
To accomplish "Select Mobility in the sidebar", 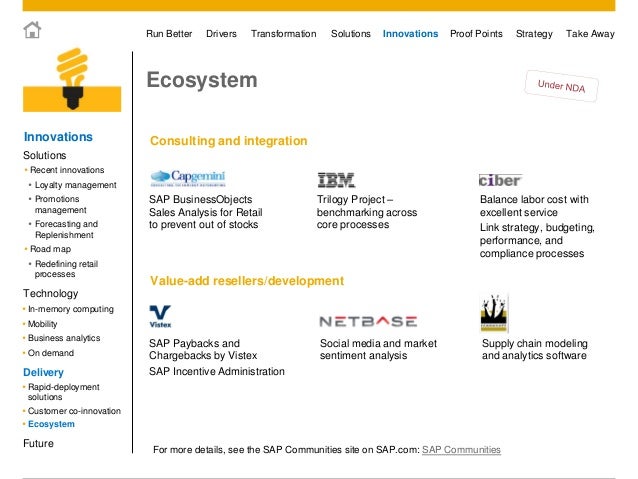I will click(x=42, y=324).
